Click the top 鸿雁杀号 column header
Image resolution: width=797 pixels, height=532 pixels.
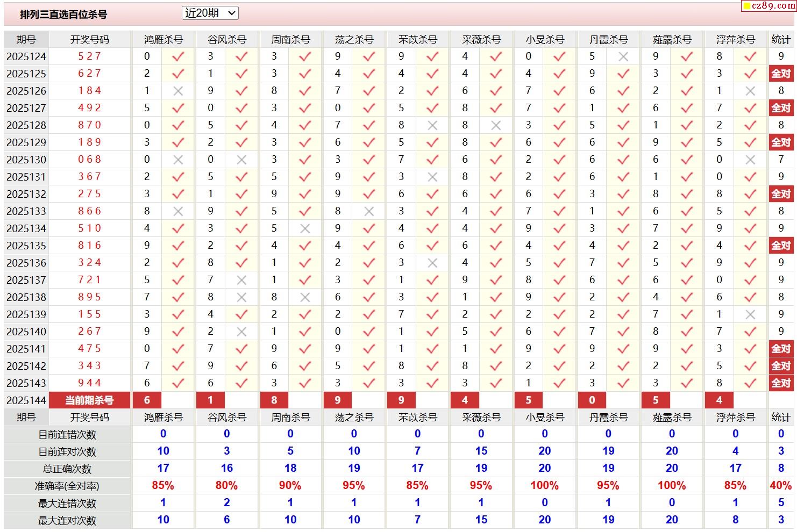163,40
